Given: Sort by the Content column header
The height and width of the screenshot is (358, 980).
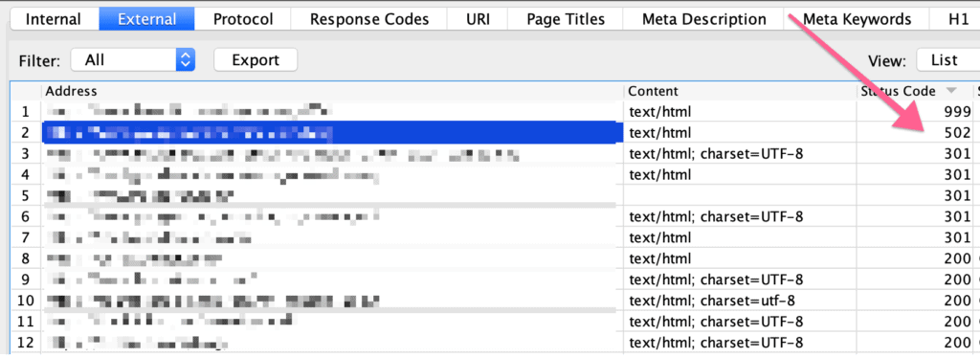Looking at the screenshot, I should pyautogui.click(x=653, y=91).
